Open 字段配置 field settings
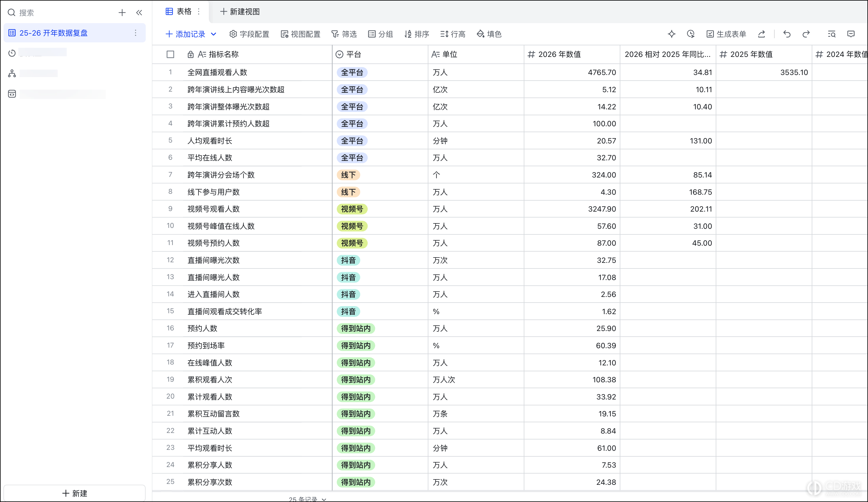868x502 pixels. (x=249, y=34)
